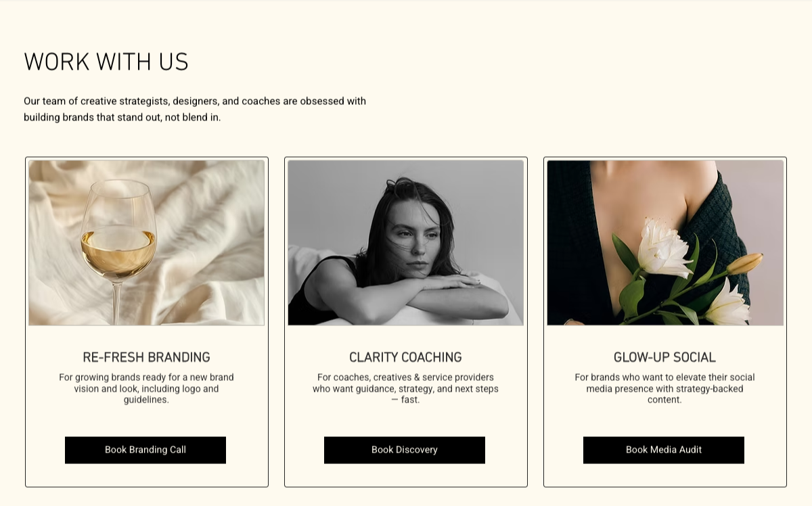Click the coaches and creatives description text
The width and height of the screenshot is (812, 506).
click(405, 388)
